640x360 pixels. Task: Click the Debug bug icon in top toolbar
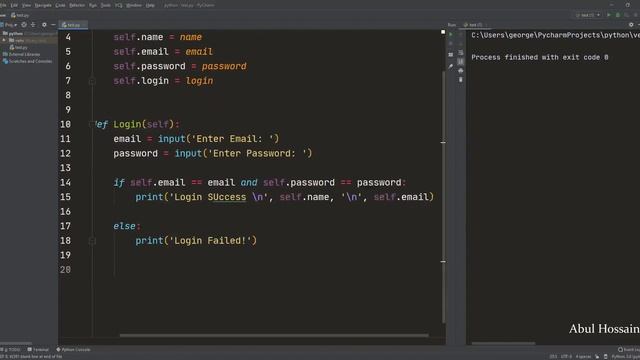pyautogui.click(x=618, y=15)
